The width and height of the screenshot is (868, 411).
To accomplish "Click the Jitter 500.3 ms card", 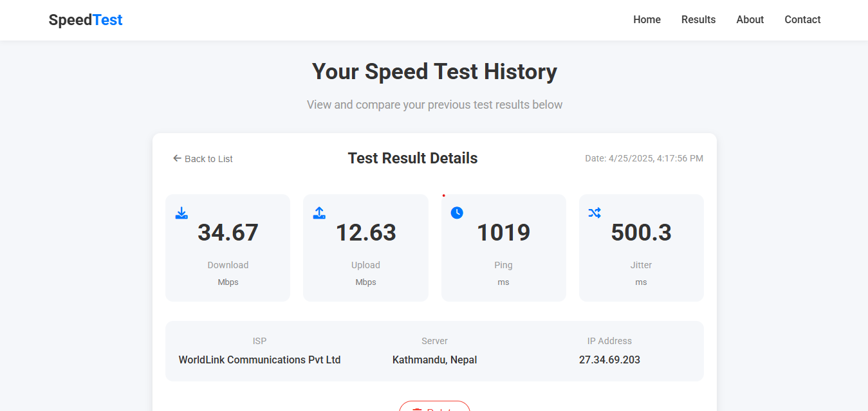I will pyautogui.click(x=641, y=248).
